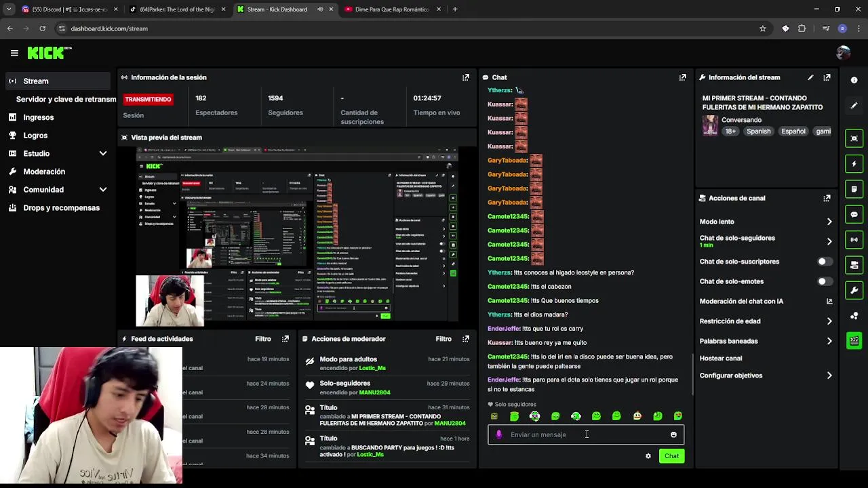Open the user profile avatar menu
The image size is (868, 488).
coord(844,53)
